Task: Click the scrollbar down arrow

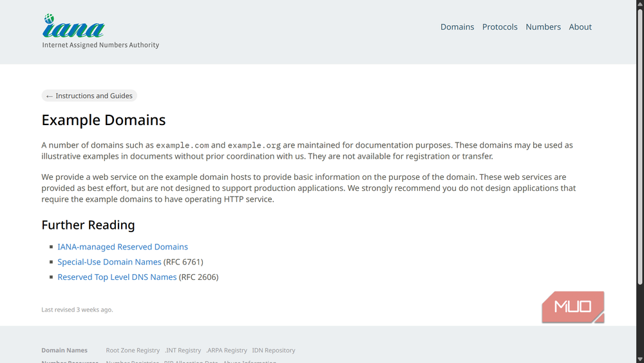Action: (640, 360)
